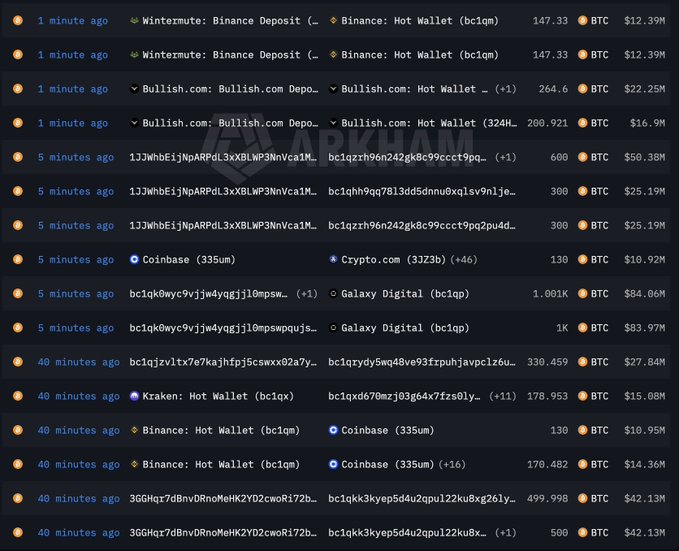
Task: Click the Bullish.com sender icon in the 264.6 BTC row
Action: click(x=134, y=89)
